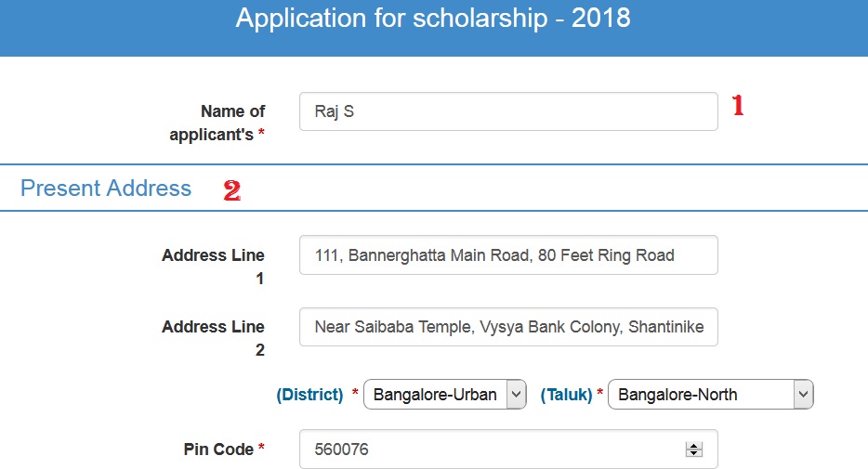This screenshot has height=469, width=868.
Task: Expand the Taluk dropdown showing Bangalore-North
Action: click(x=711, y=395)
